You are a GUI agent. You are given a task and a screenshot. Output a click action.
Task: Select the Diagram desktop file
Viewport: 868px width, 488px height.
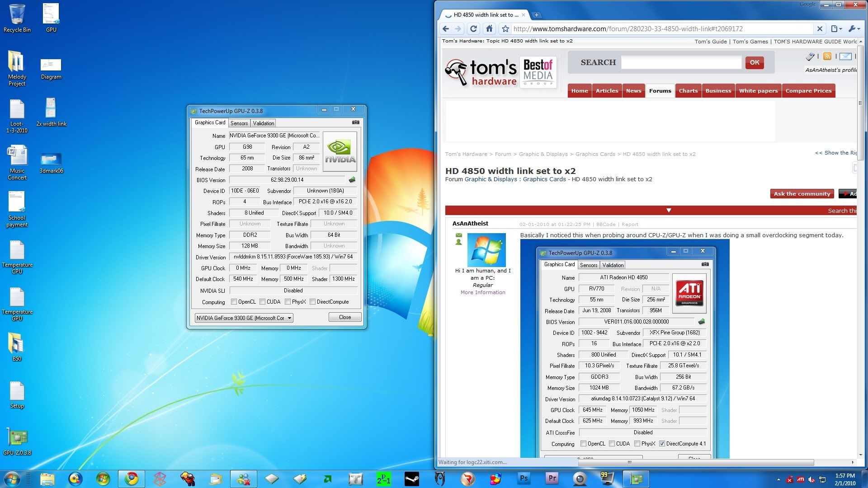pyautogui.click(x=51, y=69)
